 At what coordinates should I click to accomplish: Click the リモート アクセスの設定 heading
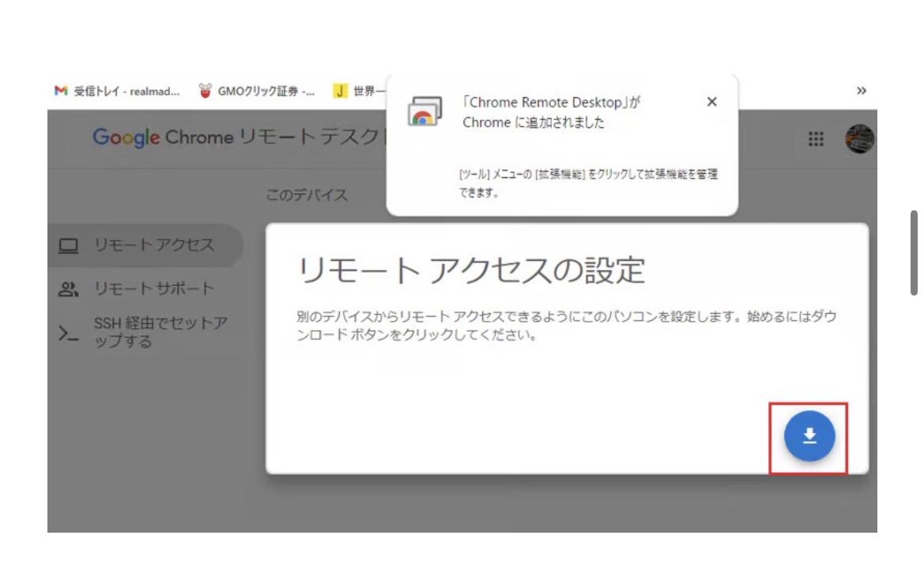click(x=470, y=272)
